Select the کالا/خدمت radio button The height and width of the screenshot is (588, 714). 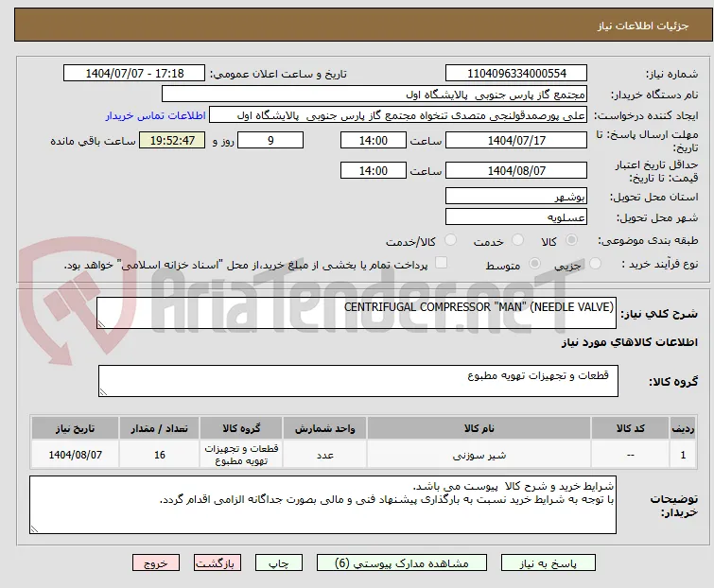450,240
